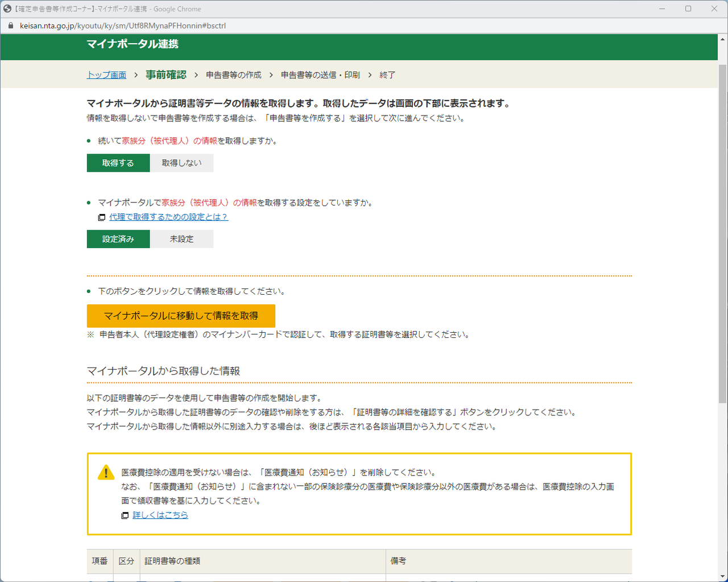Viewport: 728px width, 582px height.
Task: Click the マイナポータルから取得した情報 section heading
Action: (x=163, y=371)
